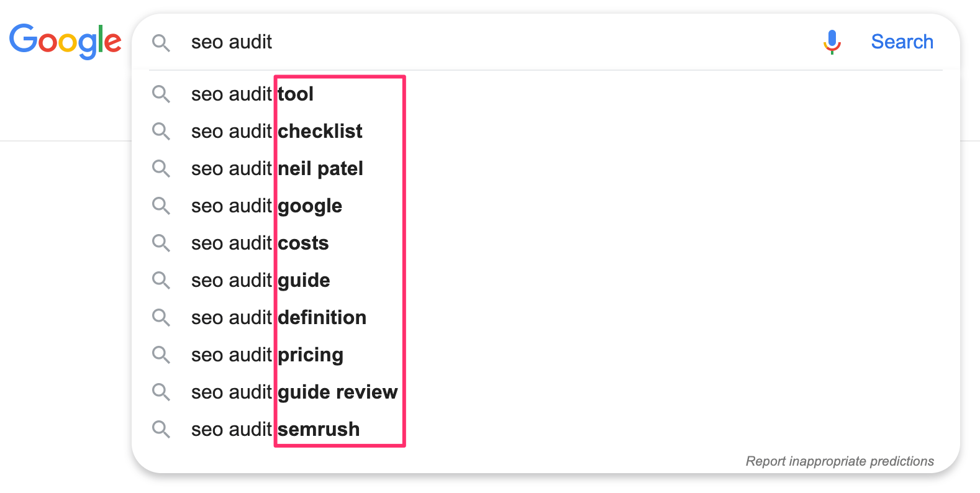Open 'Report inappropriate predictions' link

[839, 461]
